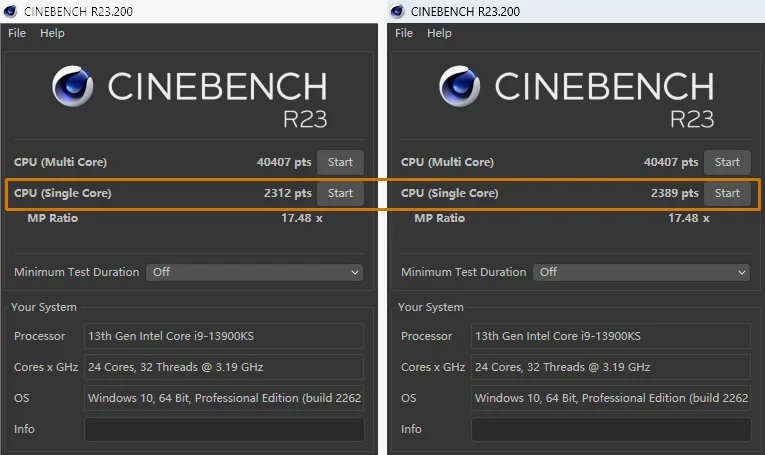Image resolution: width=765 pixels, height=455 pixels.
Task: Open the Help menu in right window
Action: pos(439,33)
